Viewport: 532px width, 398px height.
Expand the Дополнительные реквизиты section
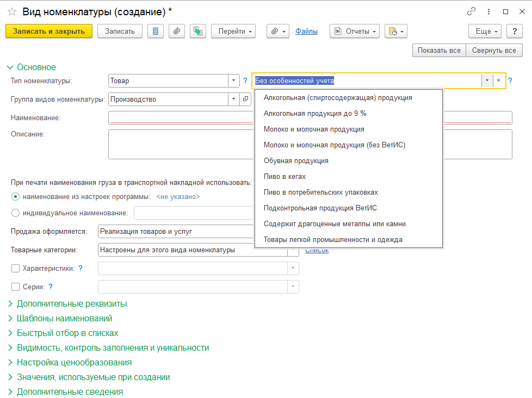point(72,303)
